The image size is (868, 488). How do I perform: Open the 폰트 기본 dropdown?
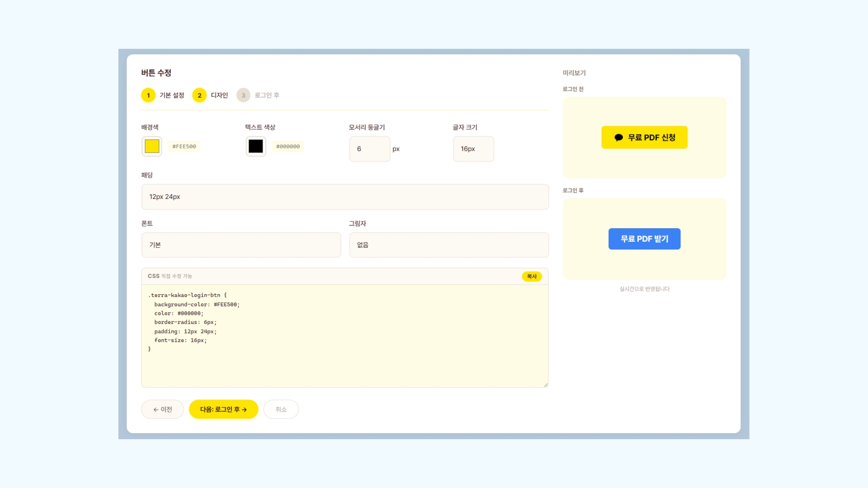(241, 245)
